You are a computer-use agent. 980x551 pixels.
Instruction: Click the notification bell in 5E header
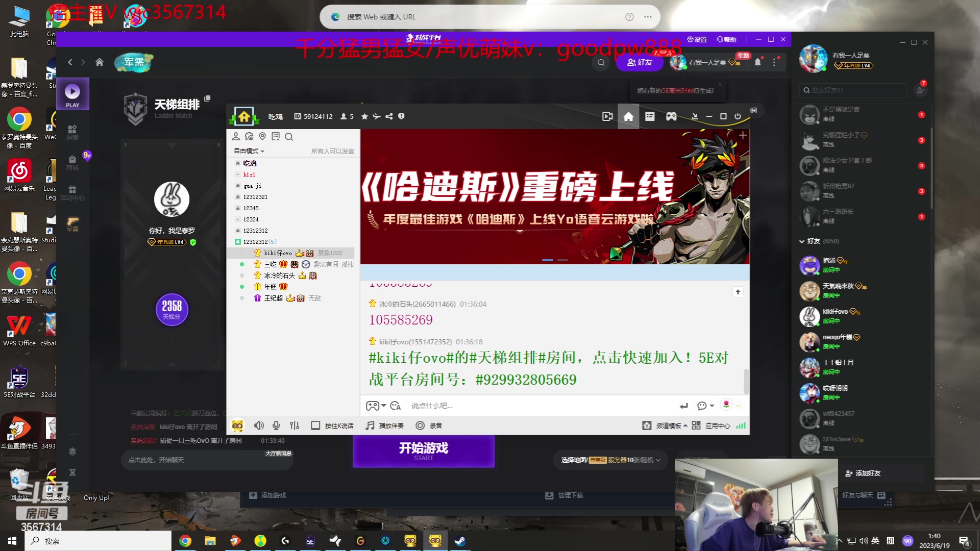(x=758, y=62)
